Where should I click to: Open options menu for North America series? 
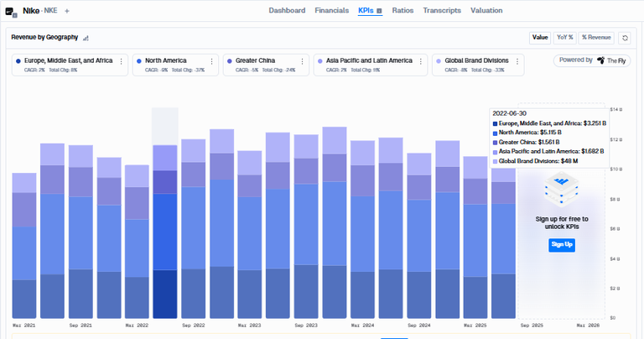pos(211,61)
